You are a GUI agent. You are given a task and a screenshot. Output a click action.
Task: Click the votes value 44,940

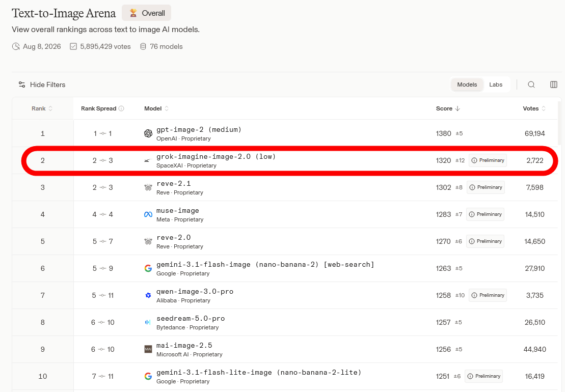[x=535, y=349]
